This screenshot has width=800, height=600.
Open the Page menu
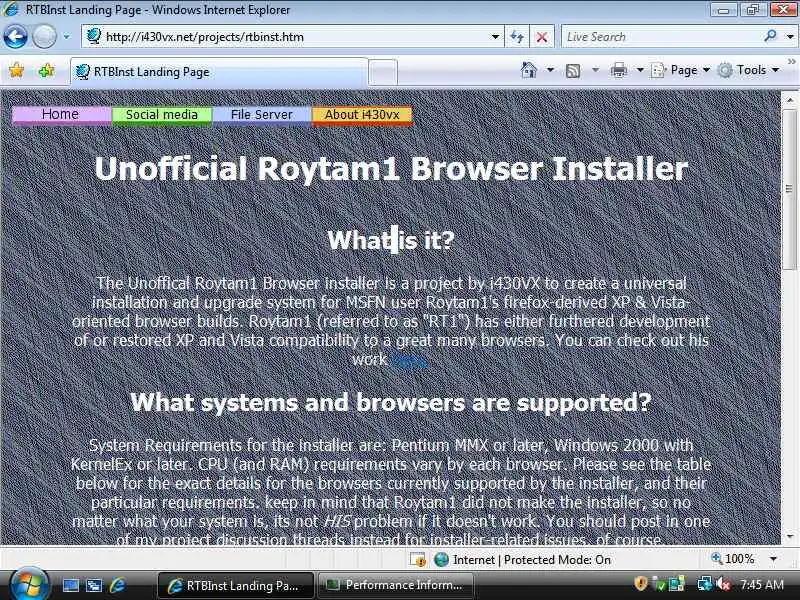pos(681,70)
